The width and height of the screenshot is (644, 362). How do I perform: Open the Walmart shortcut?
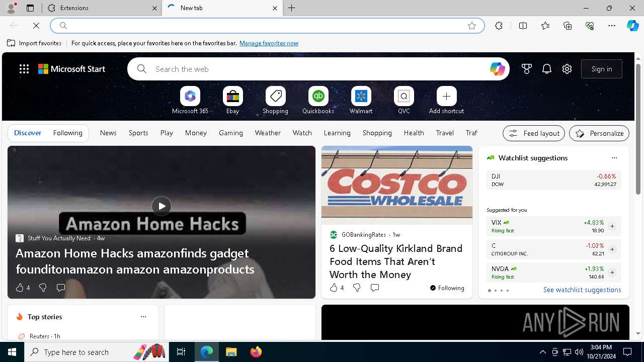(361, 101)
